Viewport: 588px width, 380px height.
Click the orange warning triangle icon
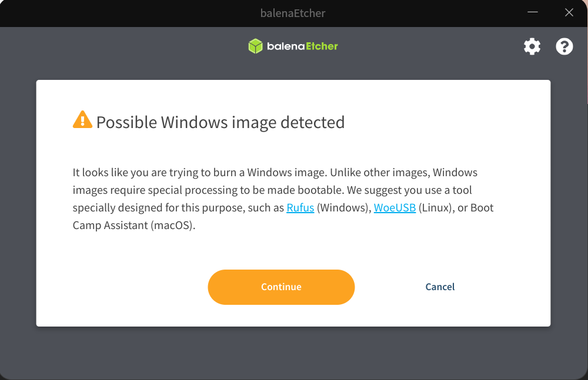tap(82, 120)
